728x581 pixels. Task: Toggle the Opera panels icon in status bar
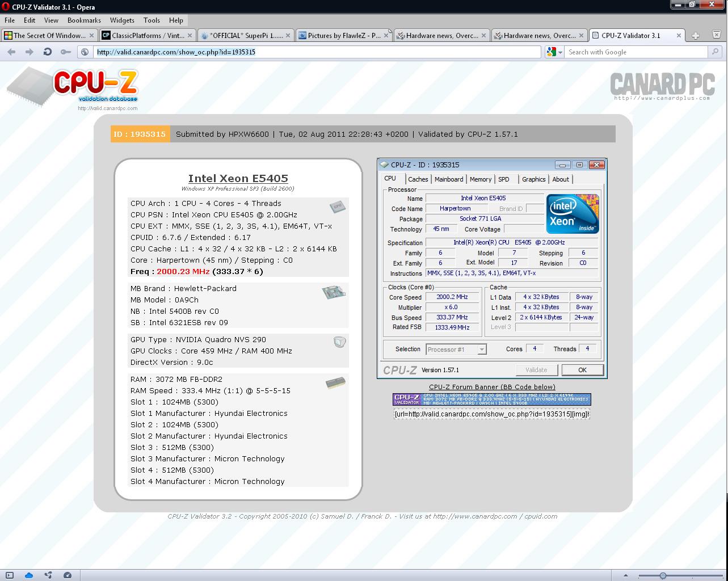pyautogui.click(x=10, y=575)
